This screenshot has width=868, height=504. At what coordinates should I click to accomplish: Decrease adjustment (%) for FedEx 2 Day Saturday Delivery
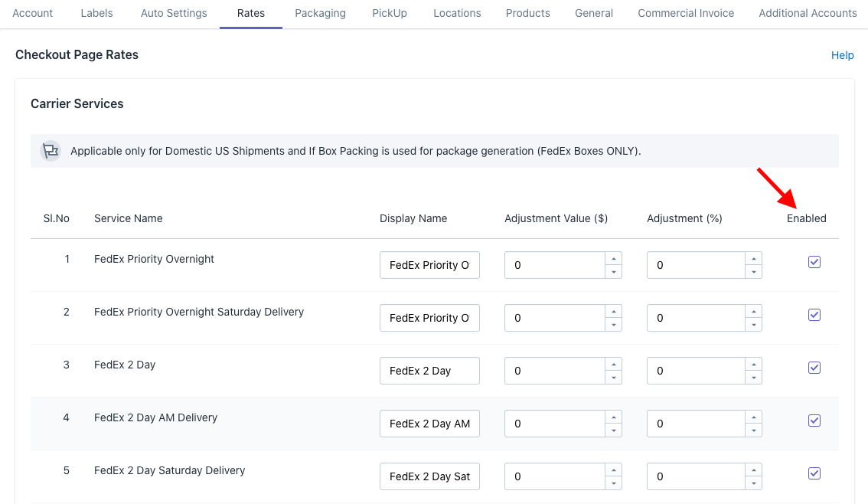tap(753, 483)
